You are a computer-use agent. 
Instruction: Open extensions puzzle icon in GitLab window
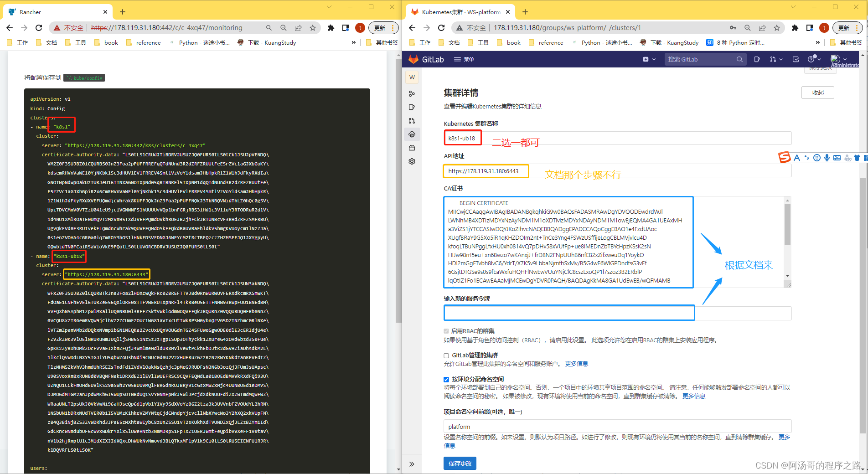click(795, 28)
